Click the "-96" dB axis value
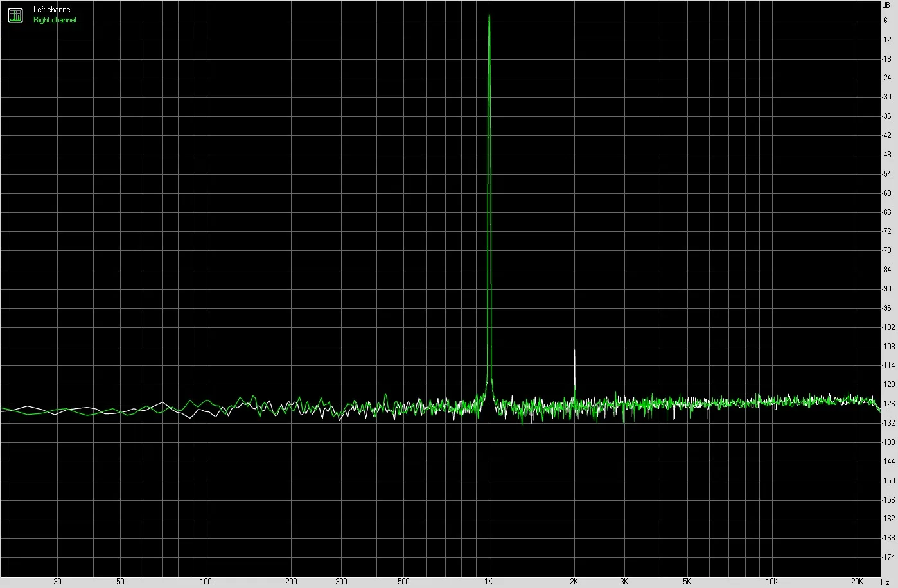This screenshot has height=588, width=898. tap(886, 308)
